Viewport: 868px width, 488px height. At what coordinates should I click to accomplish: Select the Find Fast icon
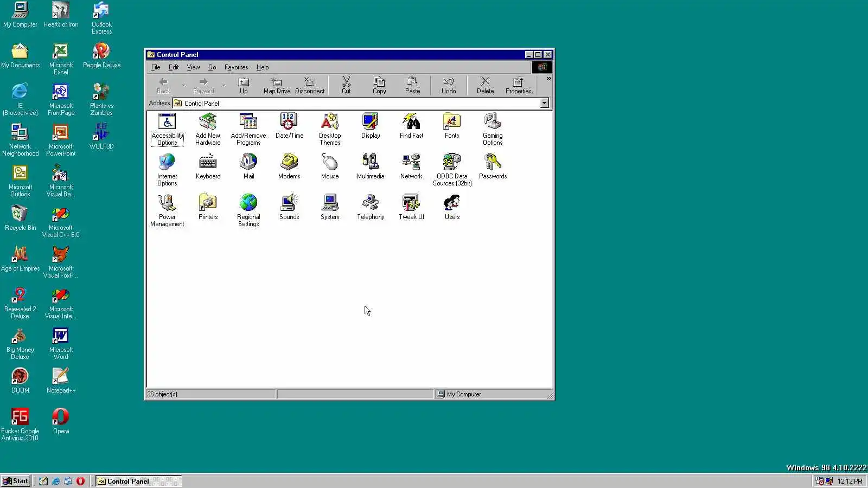click(x=411, y=126)
